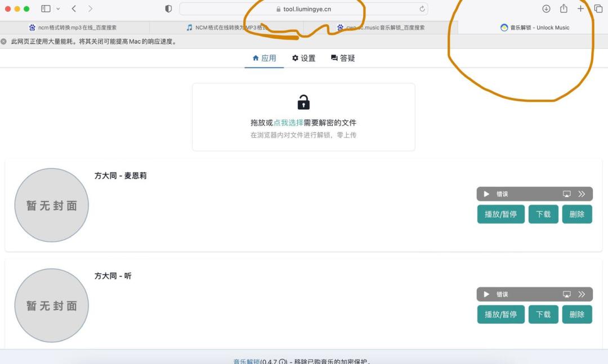Expand more controls in 听 player

click(x=582, y=294)
